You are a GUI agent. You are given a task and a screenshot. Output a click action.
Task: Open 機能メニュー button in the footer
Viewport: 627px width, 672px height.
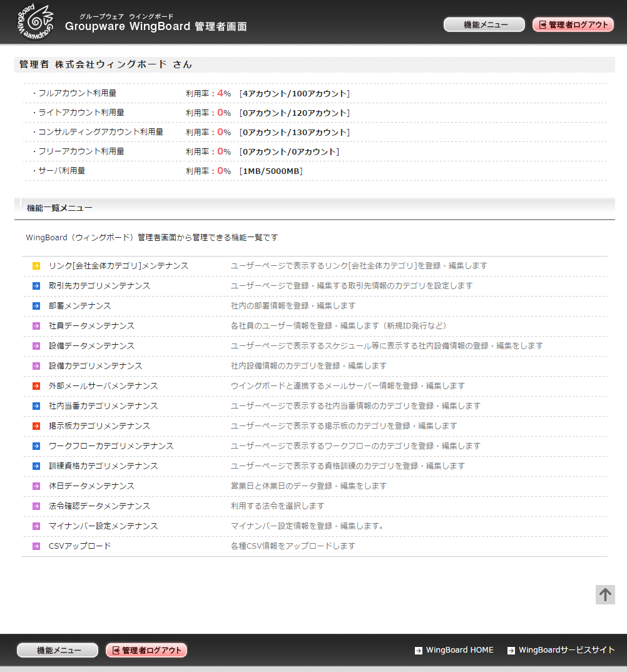pyautogui.click(x=58, y=650)
